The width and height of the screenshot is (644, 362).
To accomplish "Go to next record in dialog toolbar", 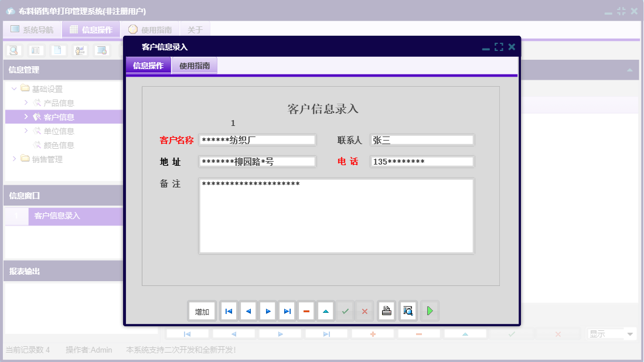I will (x=268, y=312).
